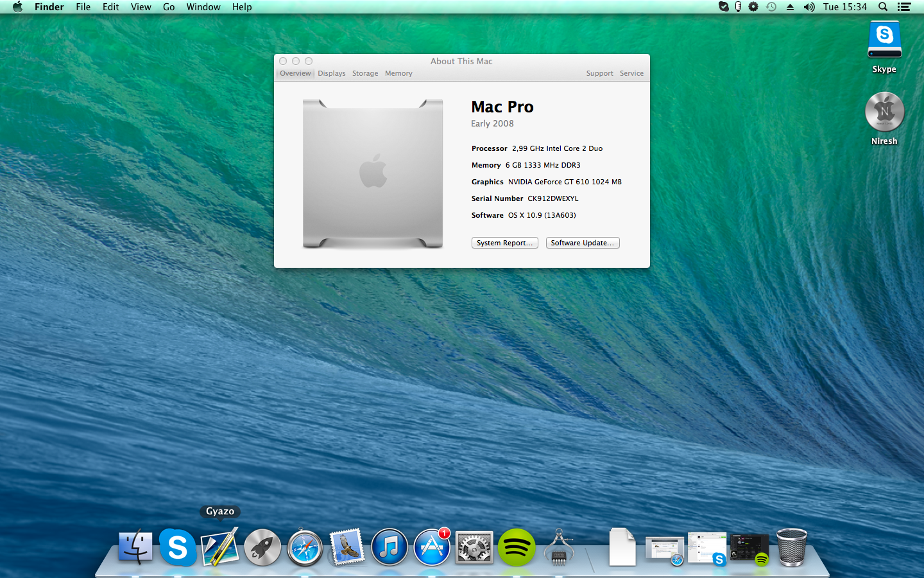Open the Finder menu in the menu bar

[x=49, y=7]
